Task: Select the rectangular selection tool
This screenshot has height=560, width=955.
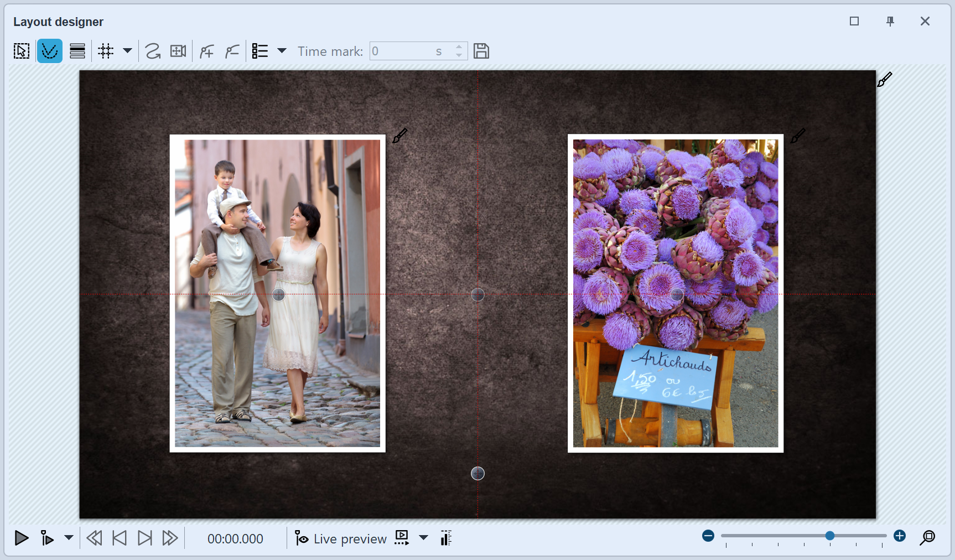Action: (x=21, y=51)
